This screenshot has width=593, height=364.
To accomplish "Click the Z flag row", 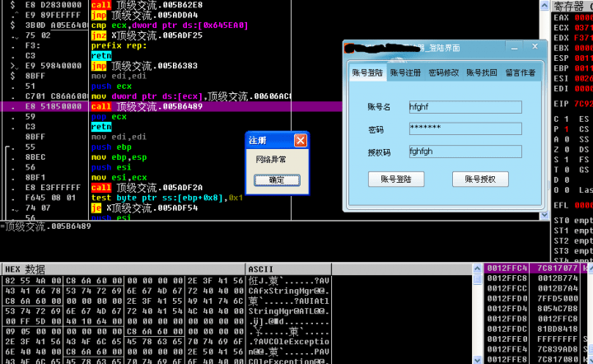I will 562,150.
